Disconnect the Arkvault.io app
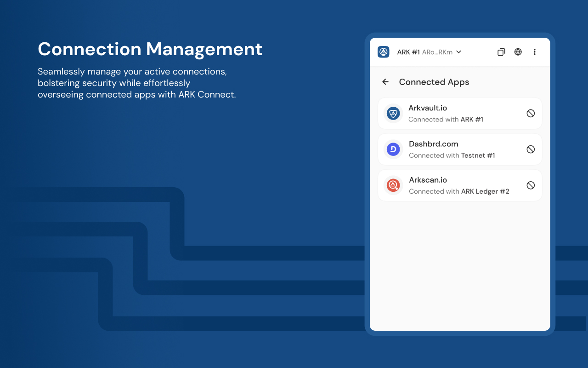The image size is (588, 368). 531,113
